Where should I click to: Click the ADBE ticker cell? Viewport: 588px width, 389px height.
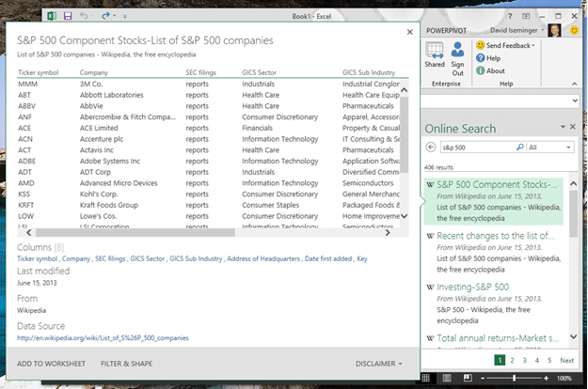coord(27,161)
